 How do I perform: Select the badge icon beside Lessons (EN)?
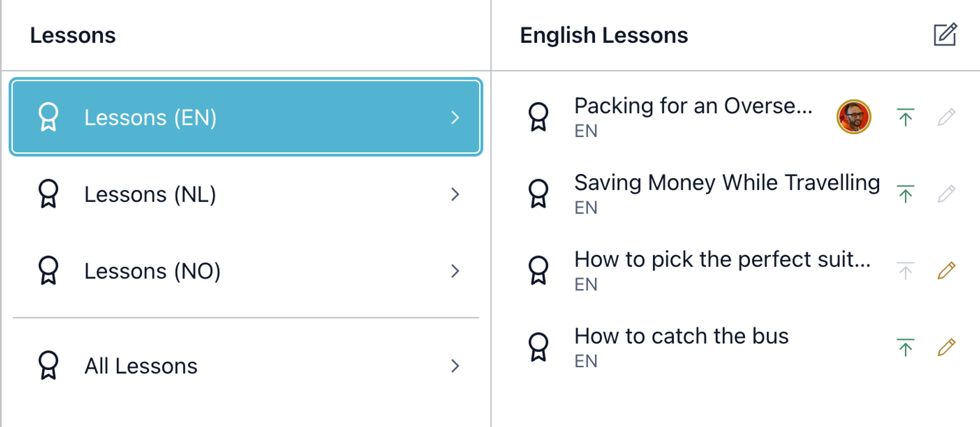coord(48,117)
